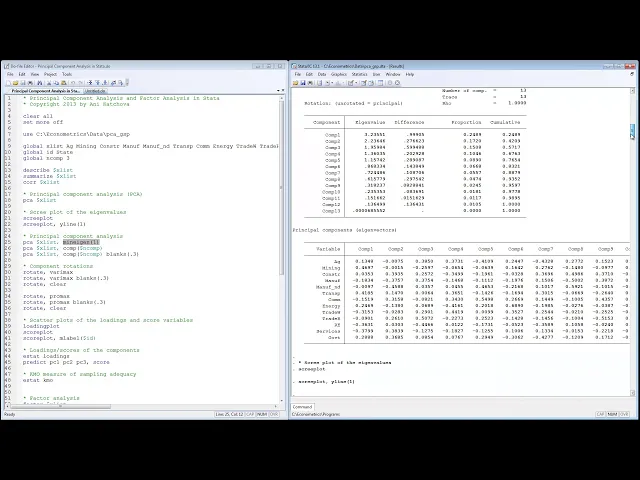Viewport: 640px width, 480px height.
Task: Click 'Energy' variable row in eigenvectors table
Action: pyautogui.click(x=331, y=306)
